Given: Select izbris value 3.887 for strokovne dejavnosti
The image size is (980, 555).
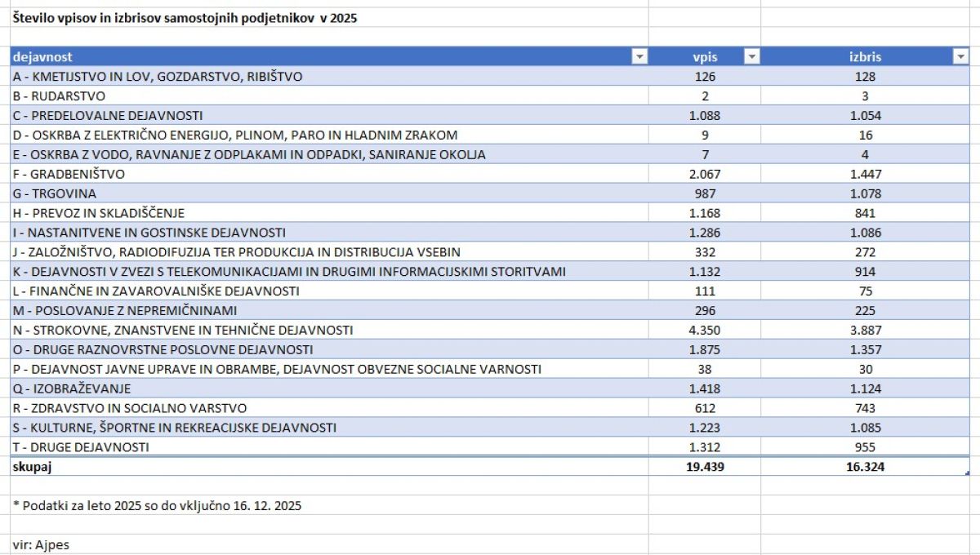Looking at the screenshot, I should 866,330.
